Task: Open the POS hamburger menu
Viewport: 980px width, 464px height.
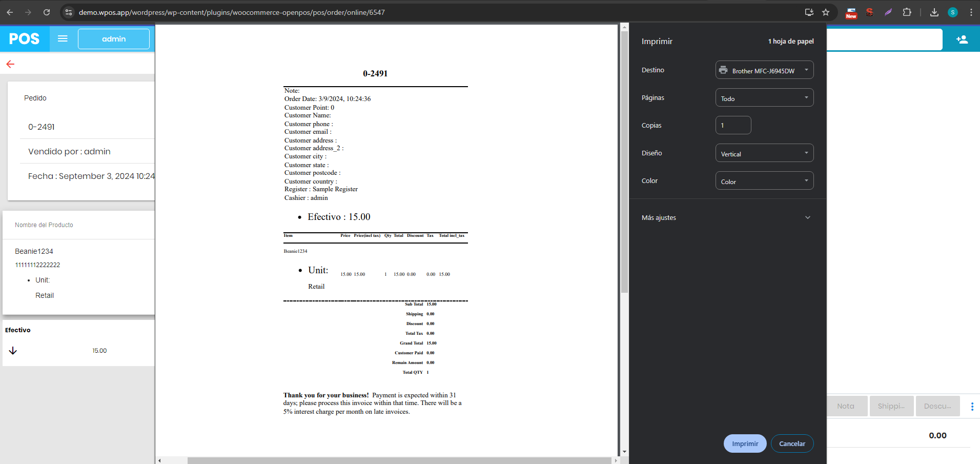Action: (63, 38)
